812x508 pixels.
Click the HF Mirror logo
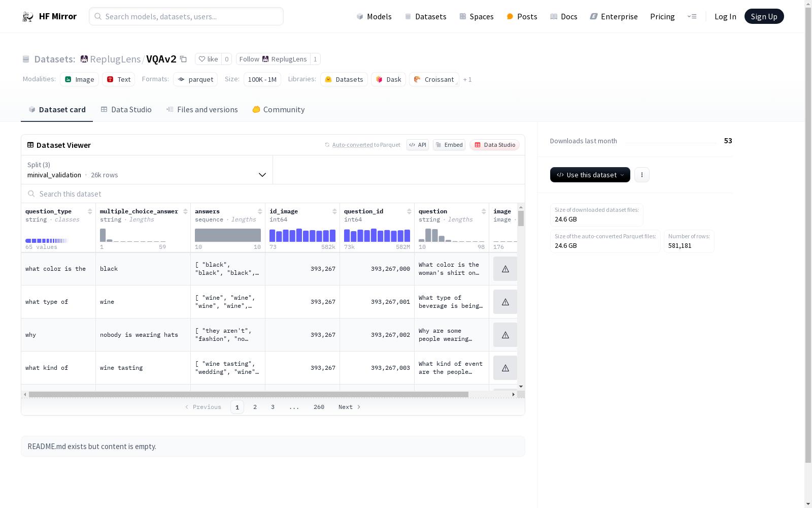49,16
